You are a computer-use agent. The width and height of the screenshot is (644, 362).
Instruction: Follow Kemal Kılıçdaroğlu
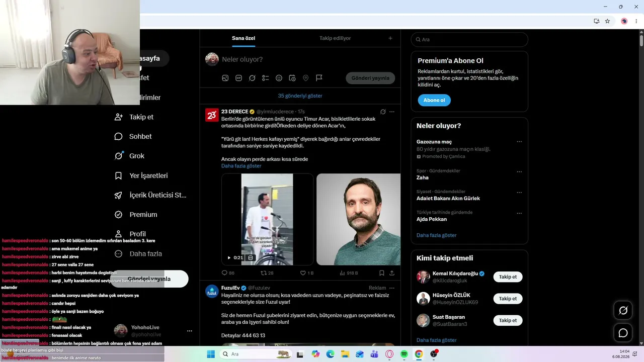[x=508, y=277]
